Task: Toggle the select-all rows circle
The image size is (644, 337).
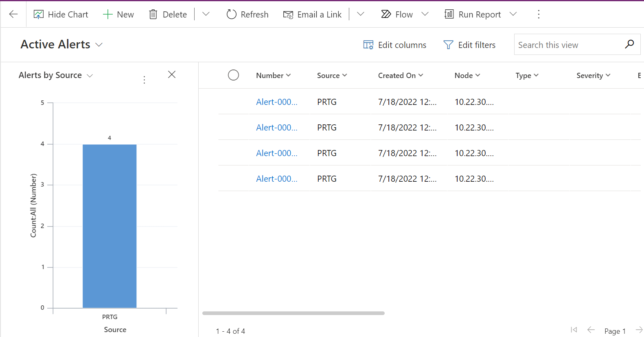Action: click(x=233, y=75)
